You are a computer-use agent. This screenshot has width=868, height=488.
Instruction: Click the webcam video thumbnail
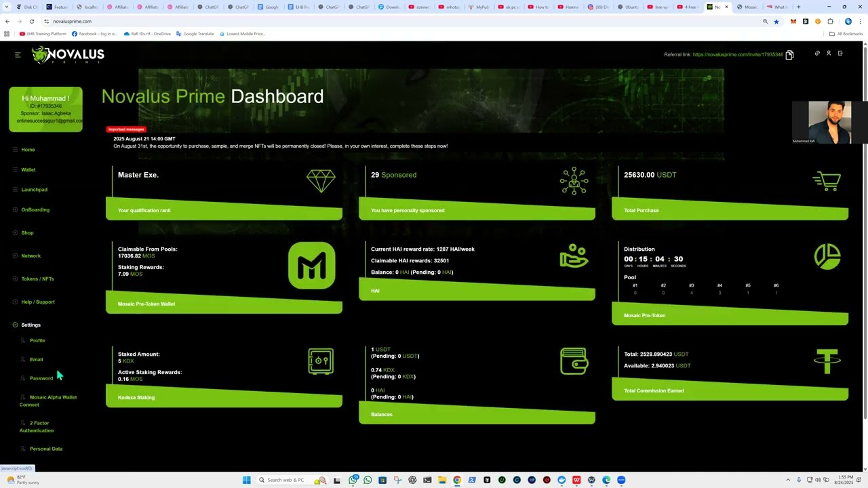point(830,123)
